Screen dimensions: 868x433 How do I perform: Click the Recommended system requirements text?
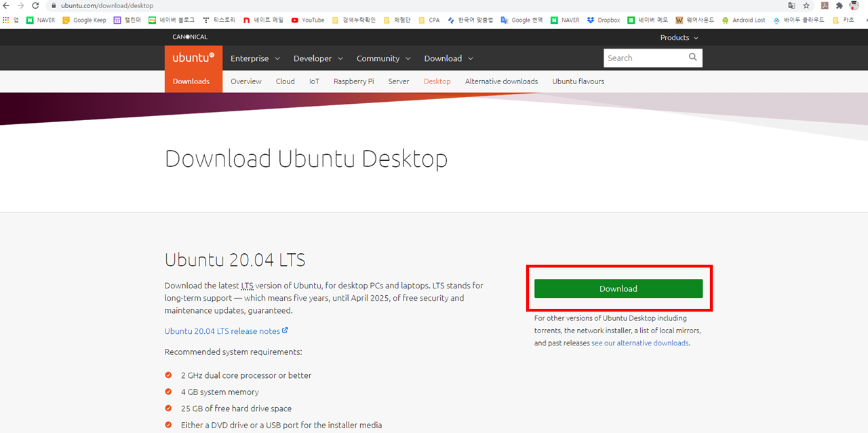point(233,352)
